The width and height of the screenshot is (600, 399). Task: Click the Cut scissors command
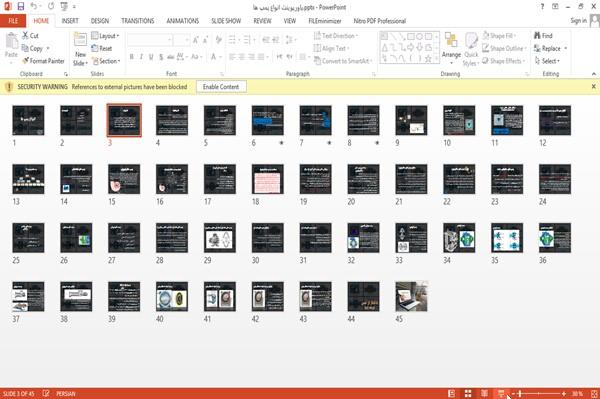30,36
